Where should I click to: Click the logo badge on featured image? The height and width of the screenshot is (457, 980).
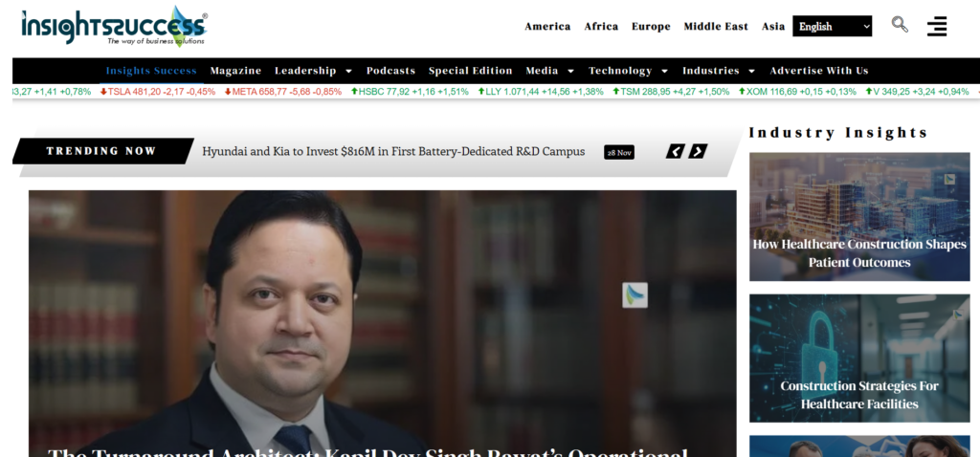pos(635,295)
